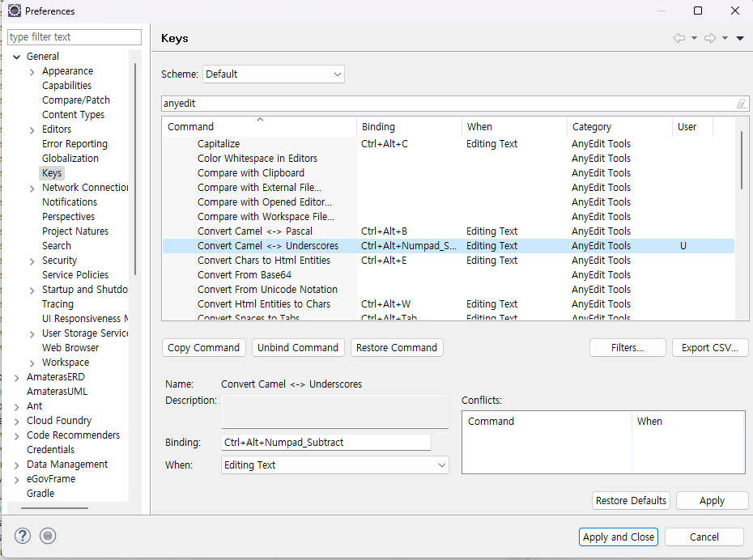Image resolution: width=753 pixels, height=560 pixels.
Task: Open the When Editing Text dropdown
Action: coord(334,465)
